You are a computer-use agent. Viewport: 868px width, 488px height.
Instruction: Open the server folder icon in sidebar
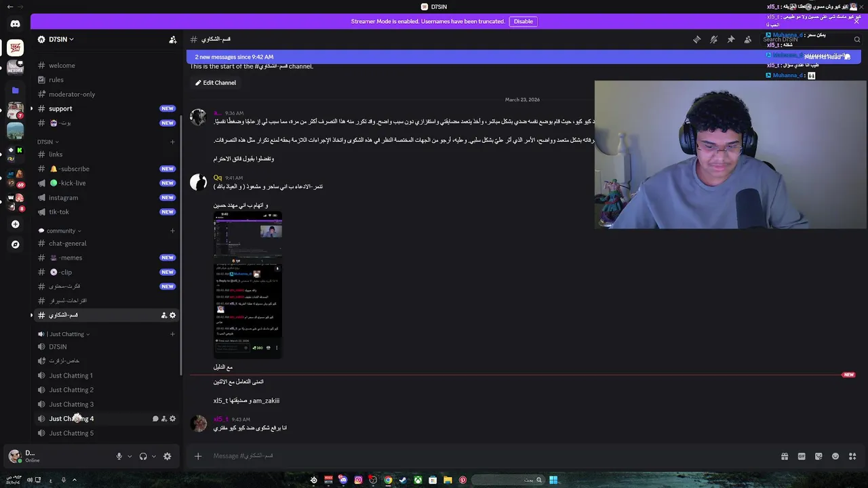[15, 90]
